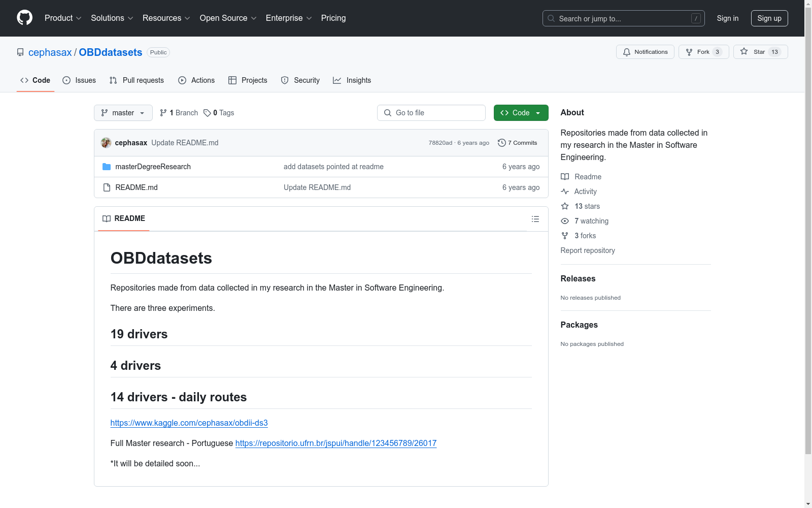Open README outline list icon

tap(535, 219)
